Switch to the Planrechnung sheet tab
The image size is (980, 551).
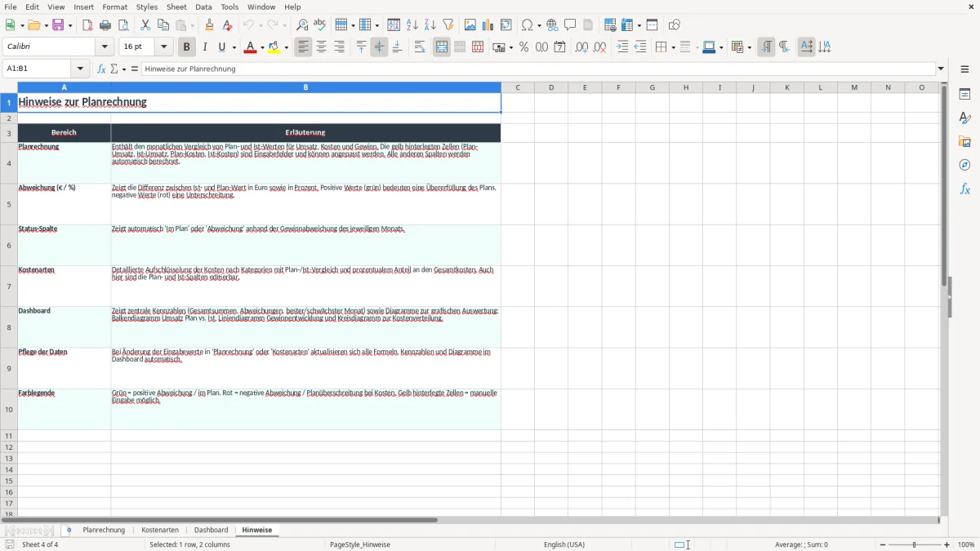pyautogui.click(x=104, y=531)
